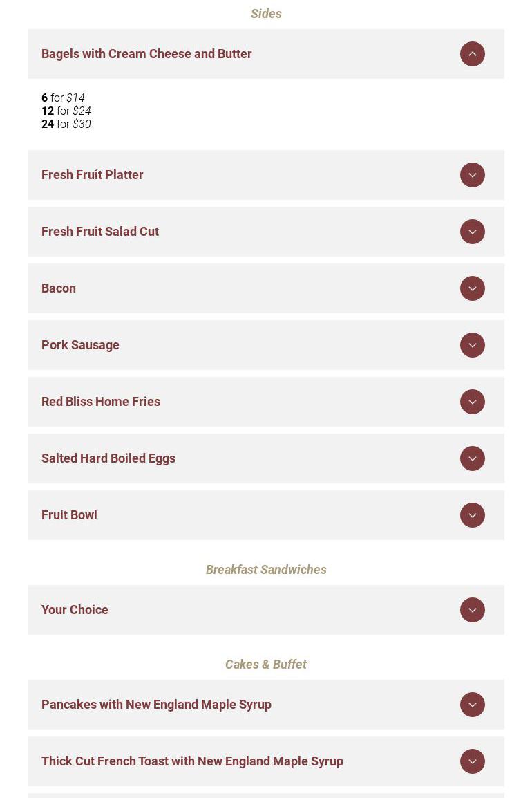This screenshot has width=532, height=798.
Task: Click the Fruit Bowl label
Action: pyautogui.click(x=69, y=515)
